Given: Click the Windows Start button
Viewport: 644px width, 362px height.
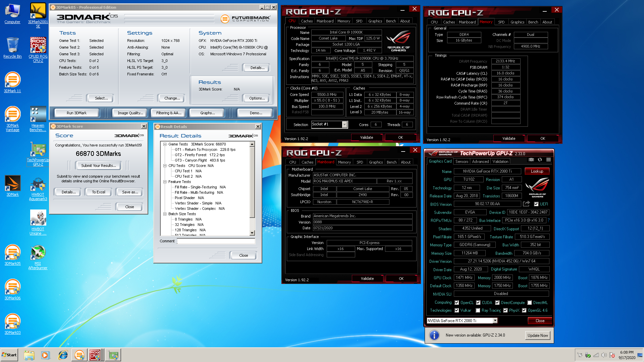Looking at the screenshot, I should [9, 355].
